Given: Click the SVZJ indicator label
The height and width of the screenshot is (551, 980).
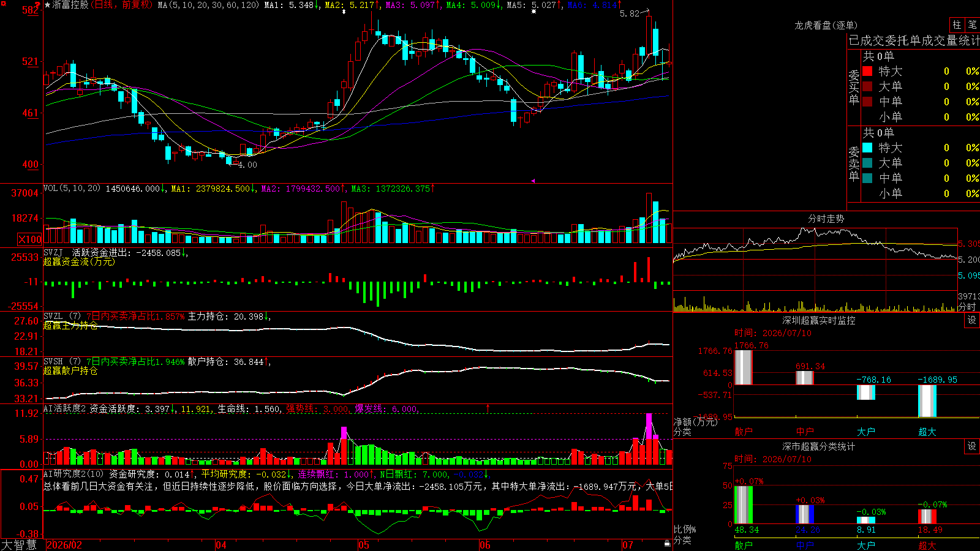Looking at the screenshot, I should [54, 252].
